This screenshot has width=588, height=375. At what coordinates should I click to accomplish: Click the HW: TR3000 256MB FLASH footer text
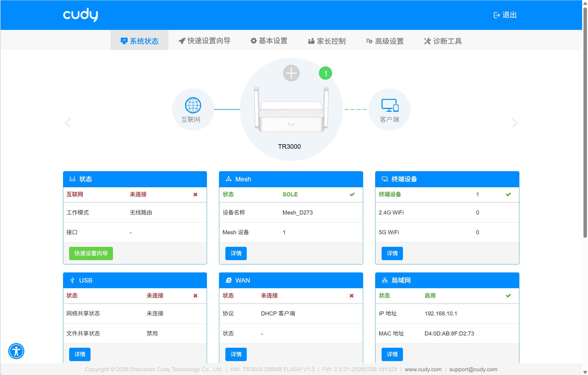pyautogui.click(x=273, y=369)
